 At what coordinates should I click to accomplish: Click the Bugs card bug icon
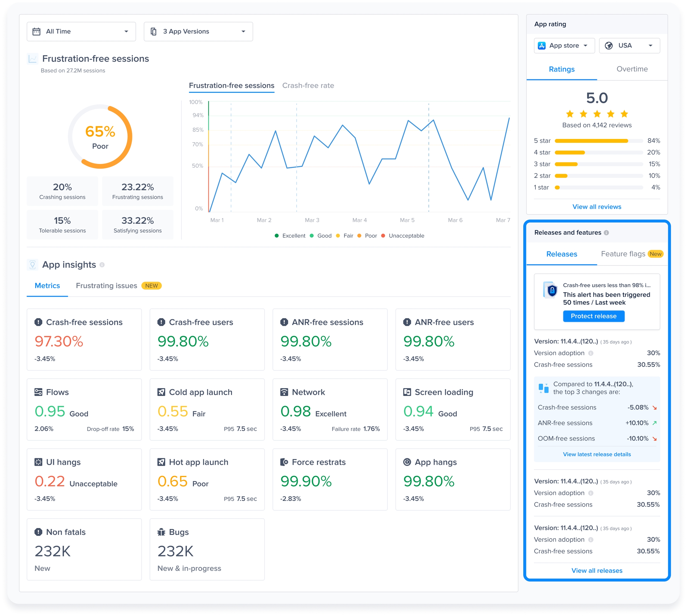[x=161, y=533]
